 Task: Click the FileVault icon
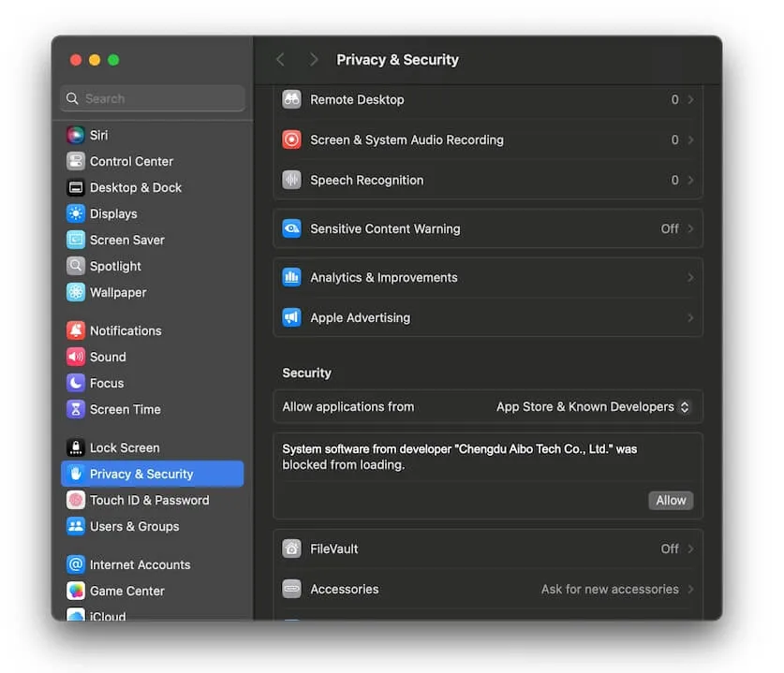[292, 549]
